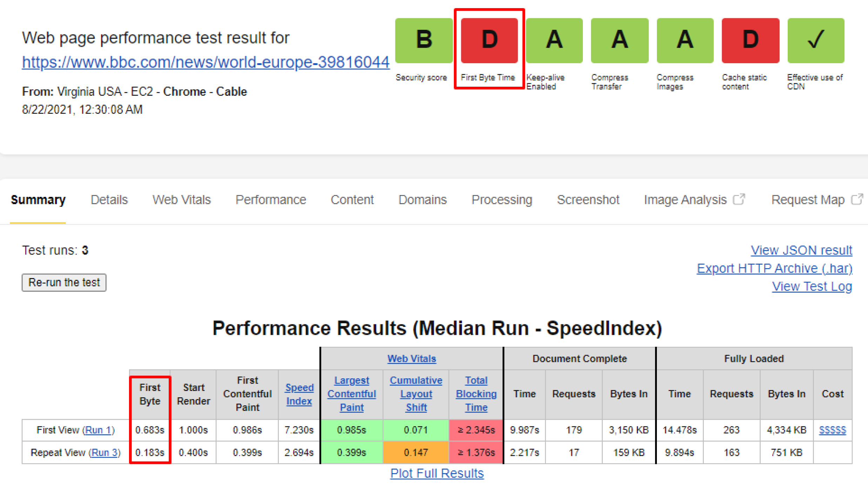Image resolution: width=868 pixels, height=484 pixels.
Task: Open the Image Analysis tab
Action: [685, 200]
